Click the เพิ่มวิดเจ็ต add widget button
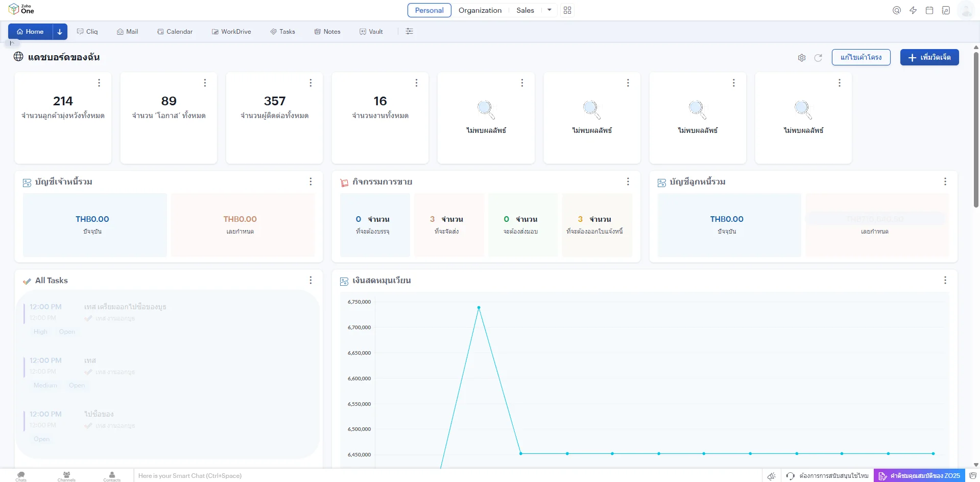Screen dimensions: 980x482 point(929,57)
